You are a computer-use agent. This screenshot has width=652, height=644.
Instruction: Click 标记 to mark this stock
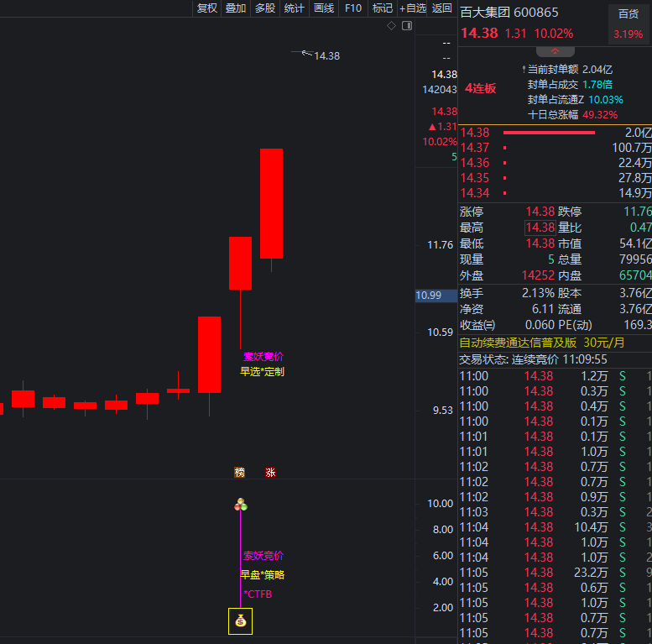pos(383,8)
